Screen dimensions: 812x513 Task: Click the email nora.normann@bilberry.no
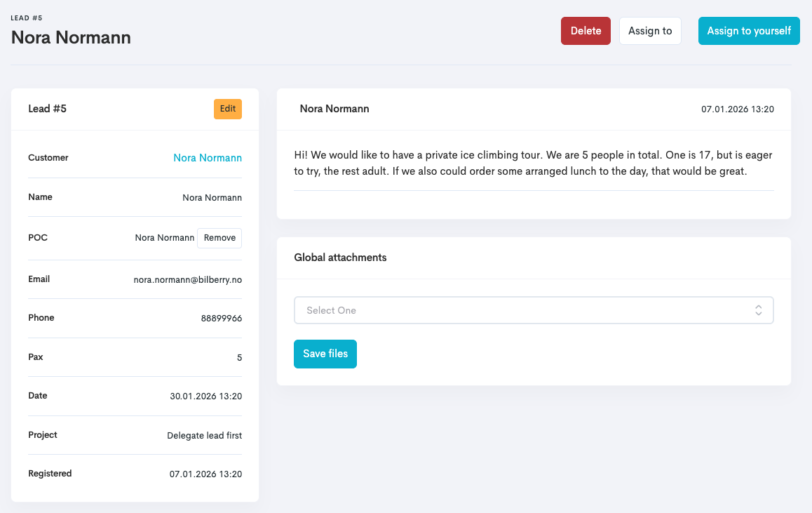point(187,279)
